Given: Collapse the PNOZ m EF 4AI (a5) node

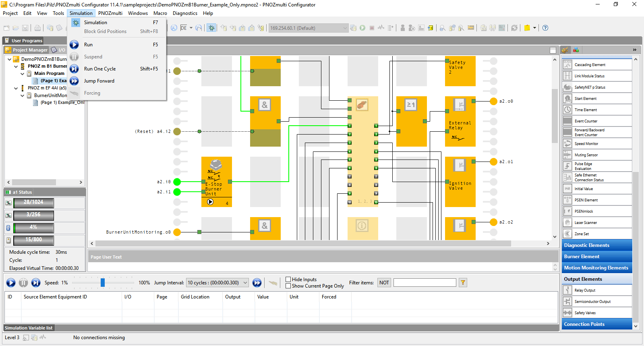Looking at the screenshot, I should click(16, 88).
